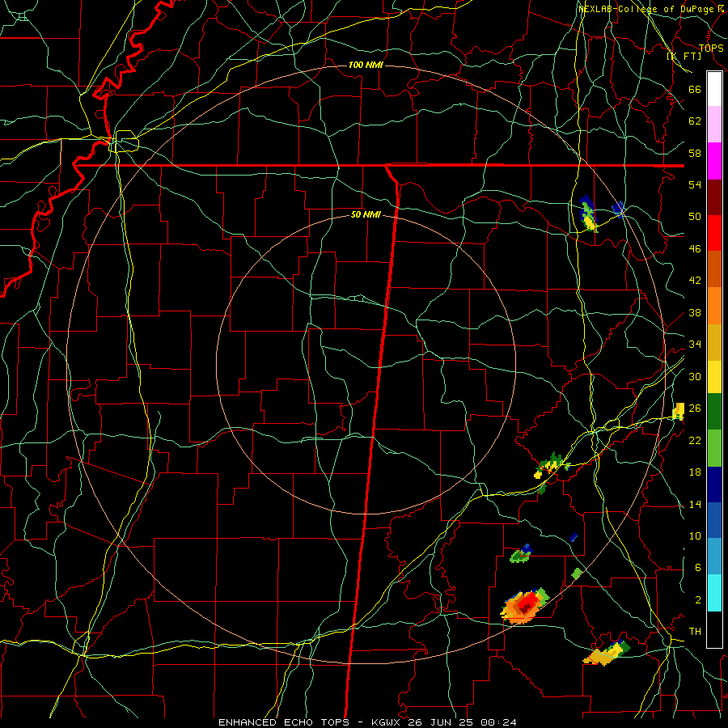The width and height of the screenshot is (728, 728).
Task: Click the white swatch in the tops legend
Action: [714, 89]
